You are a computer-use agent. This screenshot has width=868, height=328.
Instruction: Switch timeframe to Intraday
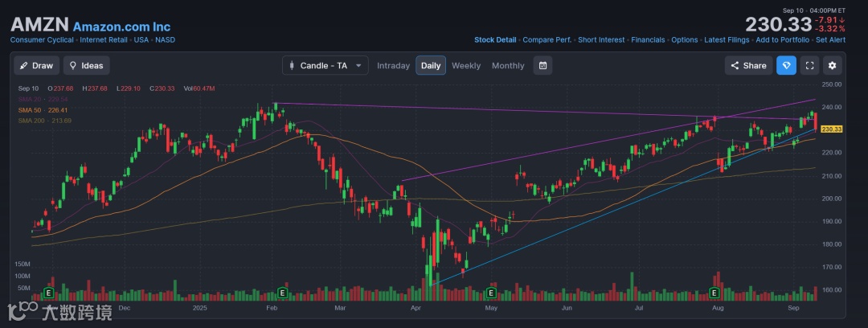point(393,66)
